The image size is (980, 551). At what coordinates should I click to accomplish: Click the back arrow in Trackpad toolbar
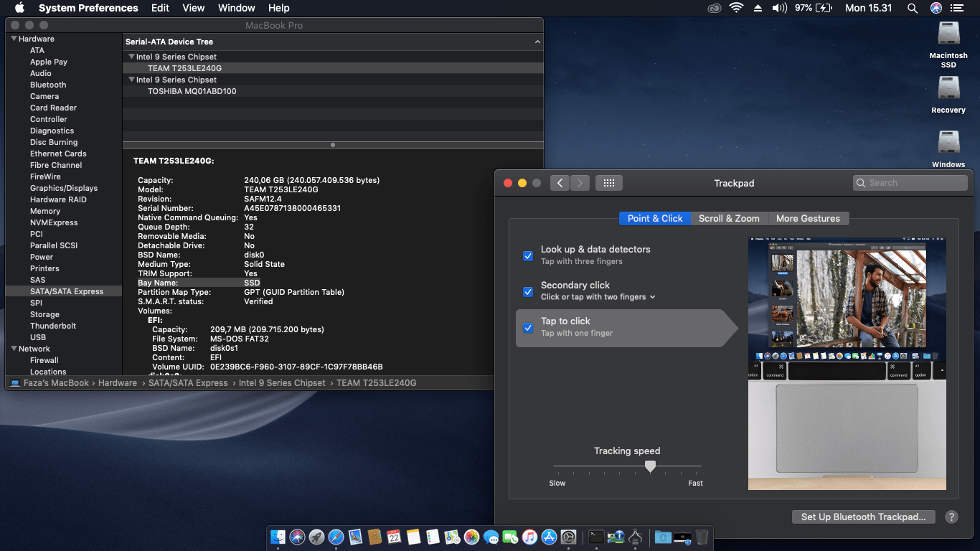point(560,183)
